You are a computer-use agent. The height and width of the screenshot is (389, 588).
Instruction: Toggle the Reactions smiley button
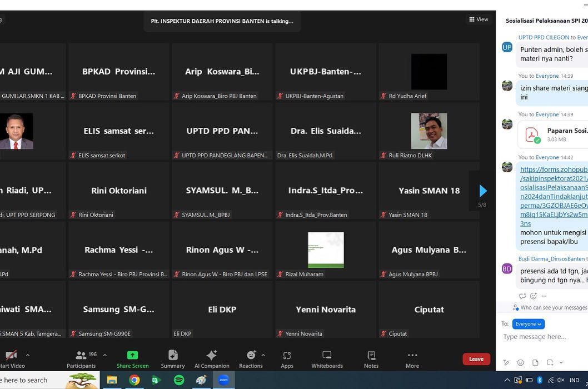(251, 359)
